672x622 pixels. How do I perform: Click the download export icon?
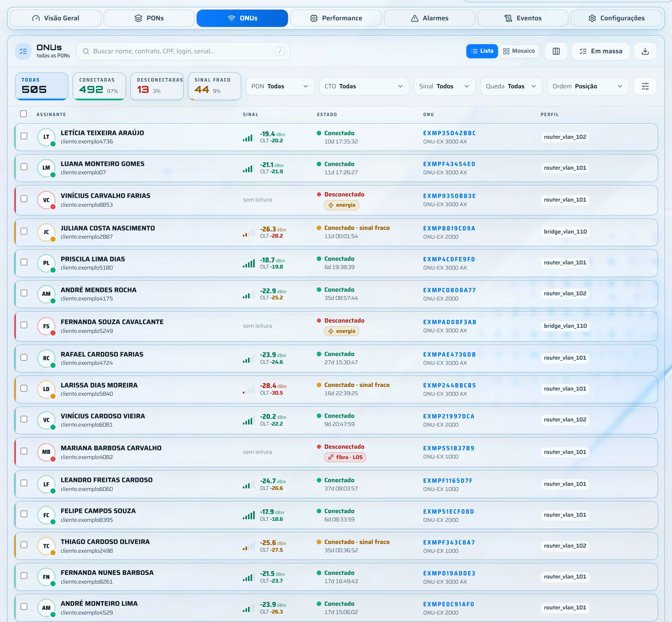(x=645, y=51)
